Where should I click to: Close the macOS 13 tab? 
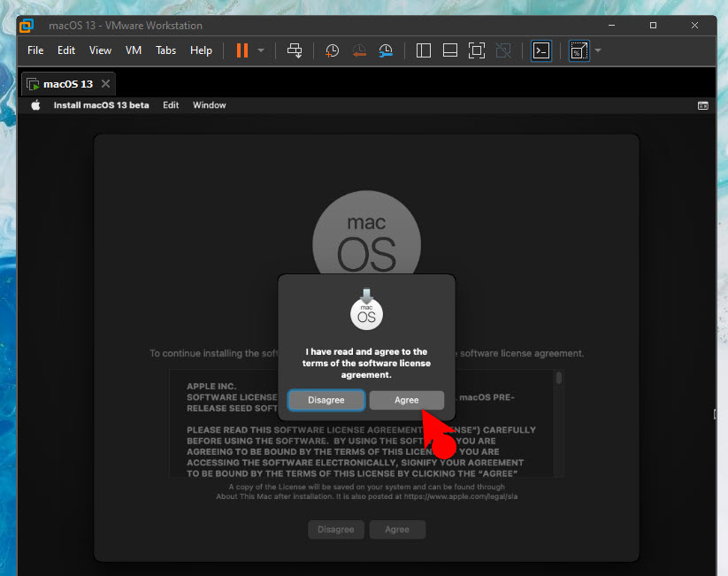click(x=106, y=83)
